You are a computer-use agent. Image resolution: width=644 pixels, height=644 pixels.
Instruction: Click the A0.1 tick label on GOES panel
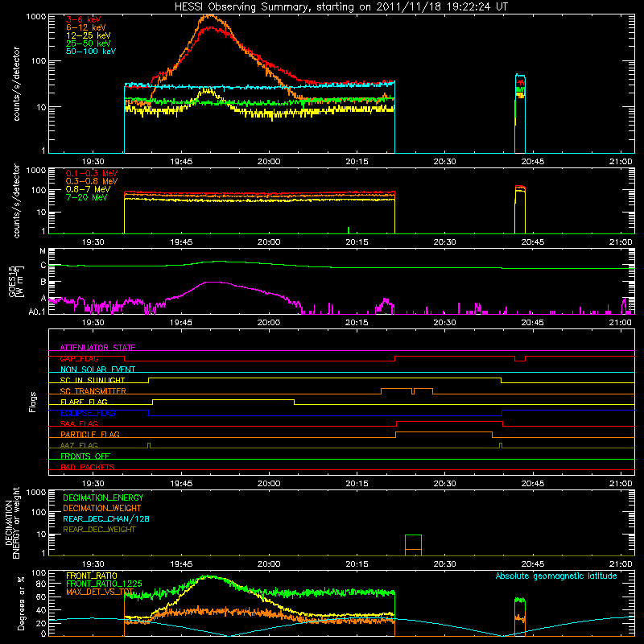click(37, 312)
